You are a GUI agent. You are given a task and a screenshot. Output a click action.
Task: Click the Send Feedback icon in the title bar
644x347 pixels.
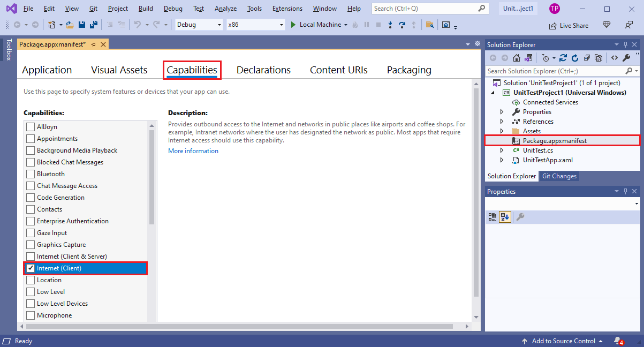click(629, 25)
